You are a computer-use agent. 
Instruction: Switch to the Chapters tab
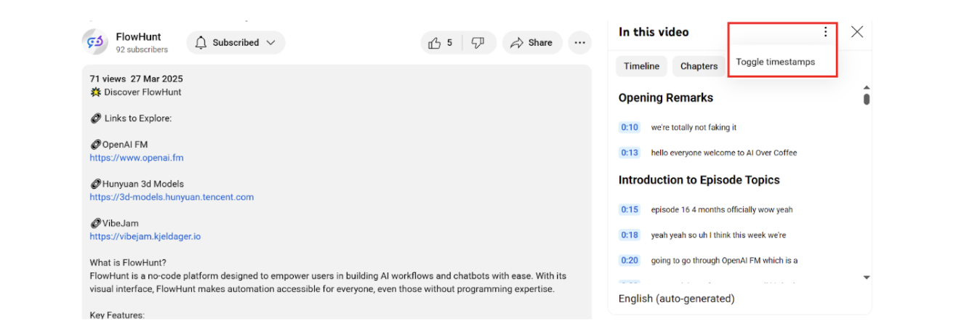click(x=699, y=66)
